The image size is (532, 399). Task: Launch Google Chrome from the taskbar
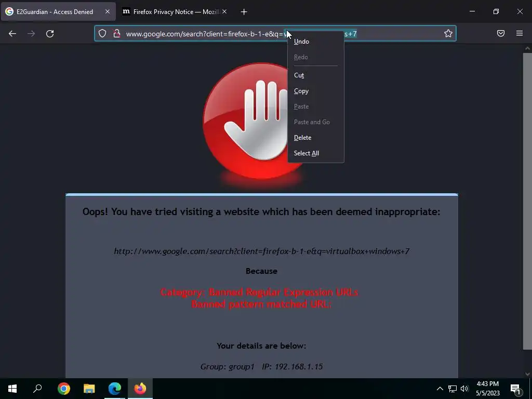(64, 389)
